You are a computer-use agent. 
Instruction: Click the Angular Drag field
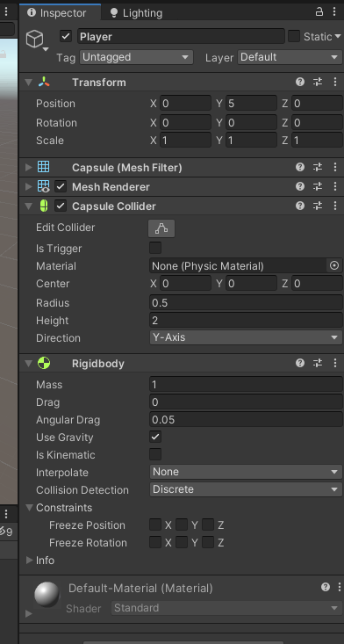pyautogui.click(x=246, y=420)
